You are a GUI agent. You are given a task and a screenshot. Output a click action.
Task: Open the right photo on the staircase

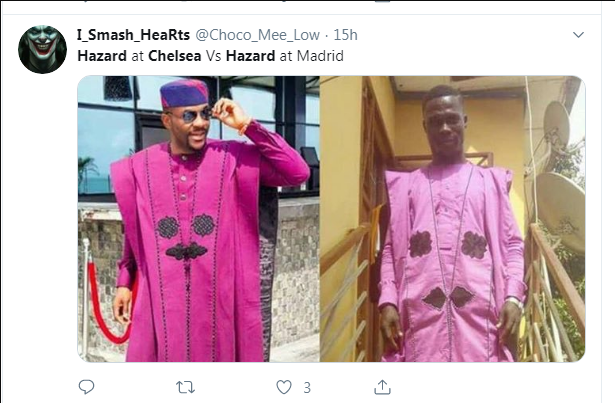(x=452, y=218)
